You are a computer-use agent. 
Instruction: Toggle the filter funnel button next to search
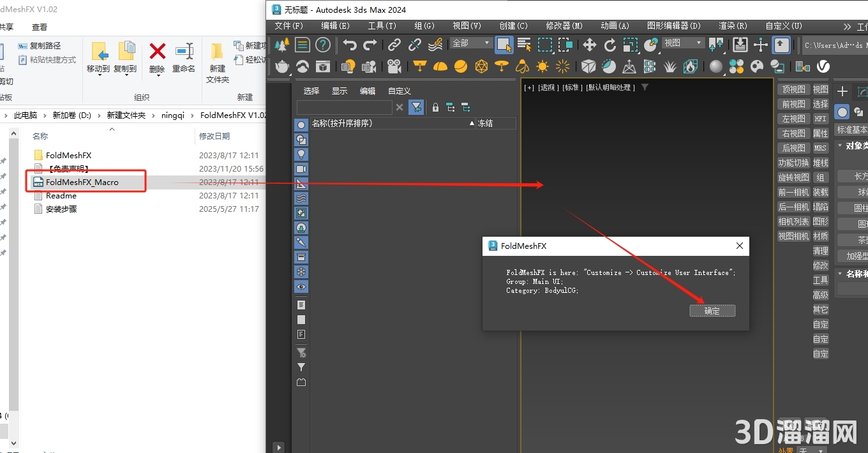pyautogui.click(x=416, y=107)
